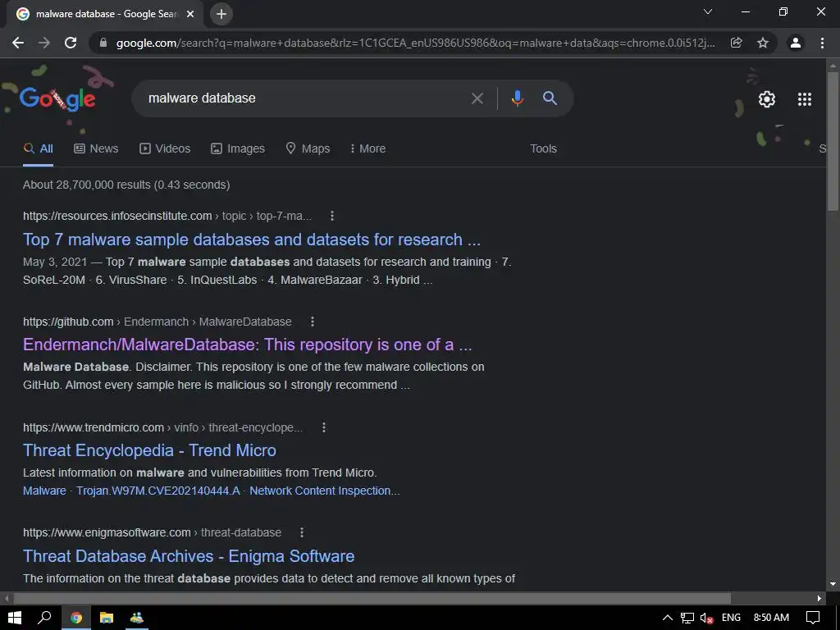Bookmark this page with star icon
Image resolution: width=840 pixels, height=630 pixels.
click(763, 43)
